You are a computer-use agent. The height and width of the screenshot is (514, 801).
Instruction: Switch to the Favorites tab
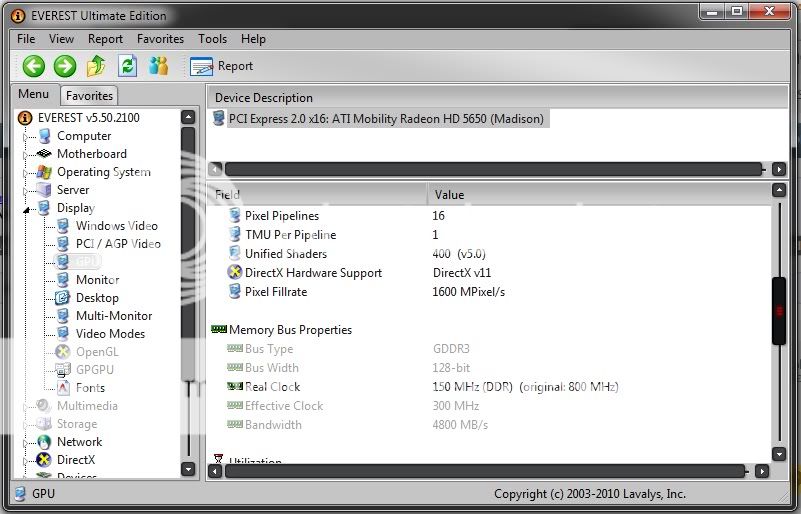point(89,96)
